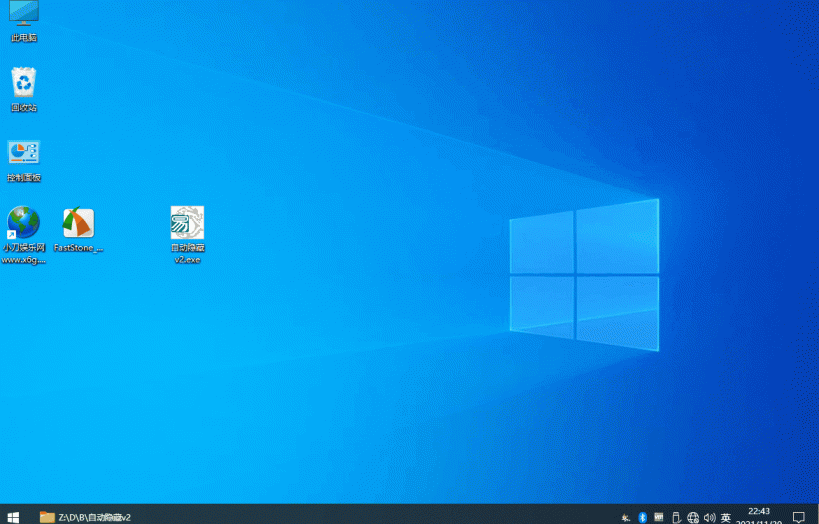This screenshot has height=524, width=819.
Task: Click the 自动隐藏 v2.exe file name label
Action: [187, 253]
